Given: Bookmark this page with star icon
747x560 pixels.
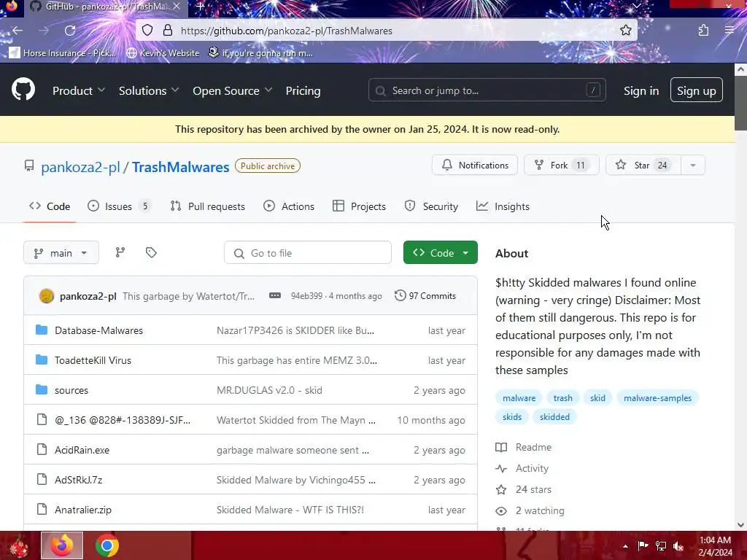Looking at the screenshot, I should pyautogui.click(x=625, y=31).
